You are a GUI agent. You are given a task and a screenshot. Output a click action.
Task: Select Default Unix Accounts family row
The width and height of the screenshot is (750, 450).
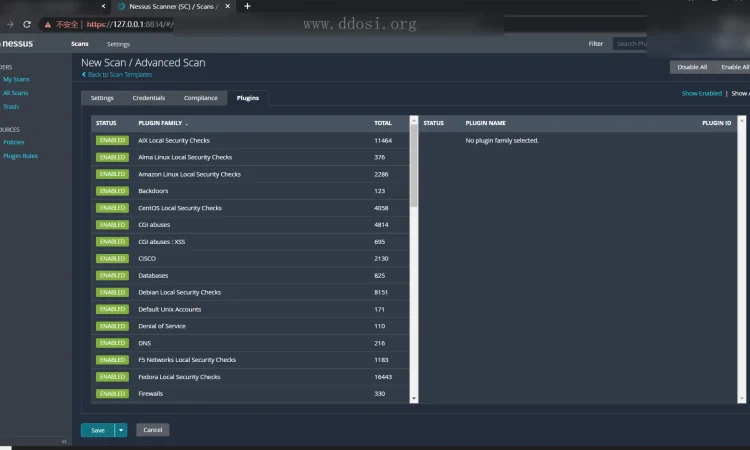tap(250, 309)
